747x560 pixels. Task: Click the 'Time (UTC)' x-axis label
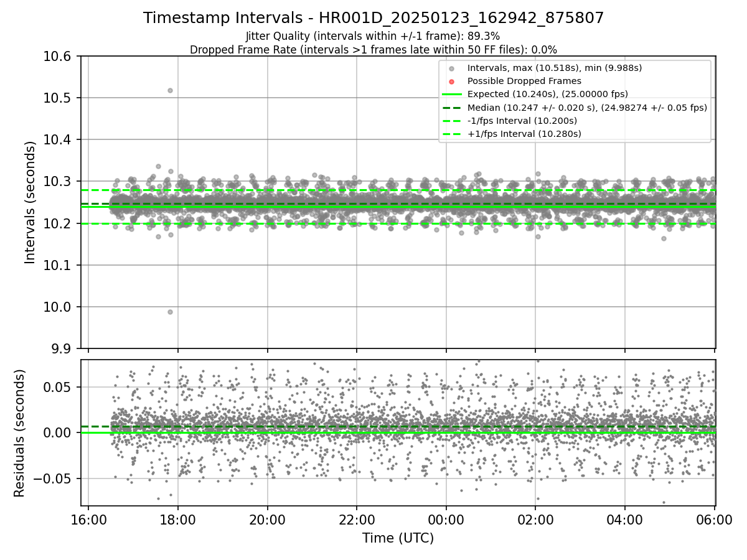point(398,538)
